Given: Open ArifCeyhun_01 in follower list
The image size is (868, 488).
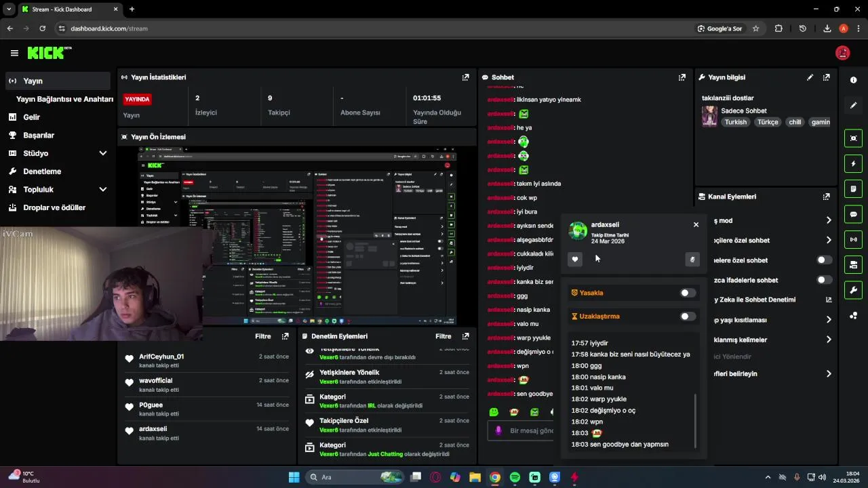Looking at the screenshot, I should coord(161,357).
